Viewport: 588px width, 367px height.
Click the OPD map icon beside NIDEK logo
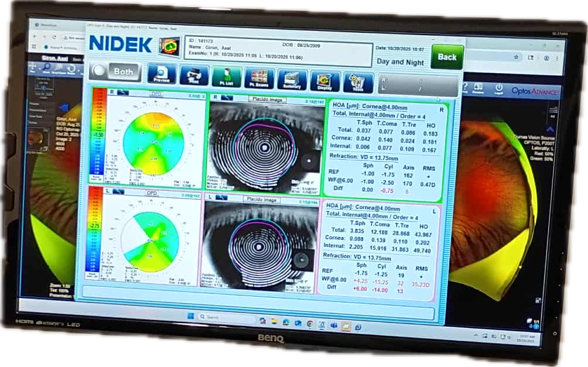(169, 47)
